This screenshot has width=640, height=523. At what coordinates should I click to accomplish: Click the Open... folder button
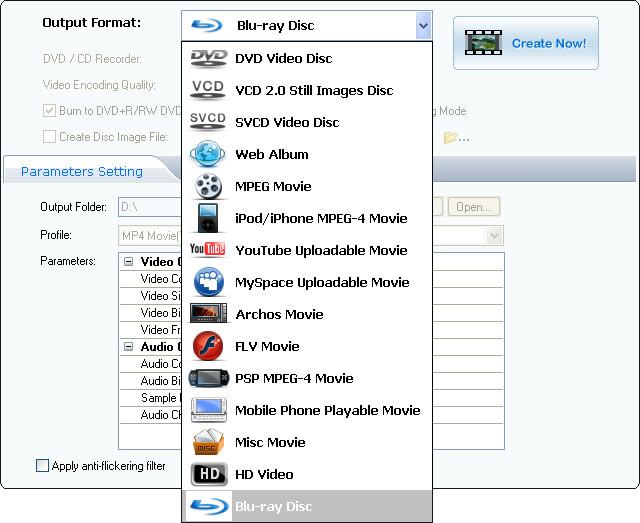[x=474, y=207]
